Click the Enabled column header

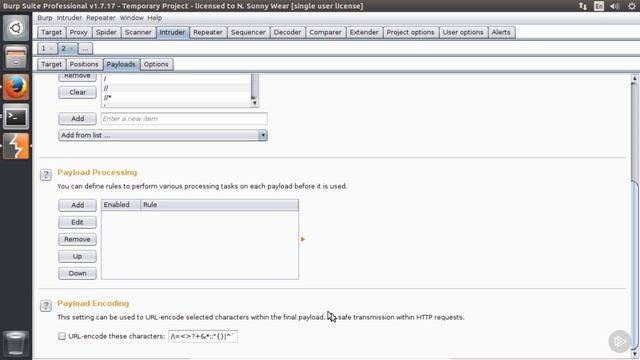[x=121, y=205]
